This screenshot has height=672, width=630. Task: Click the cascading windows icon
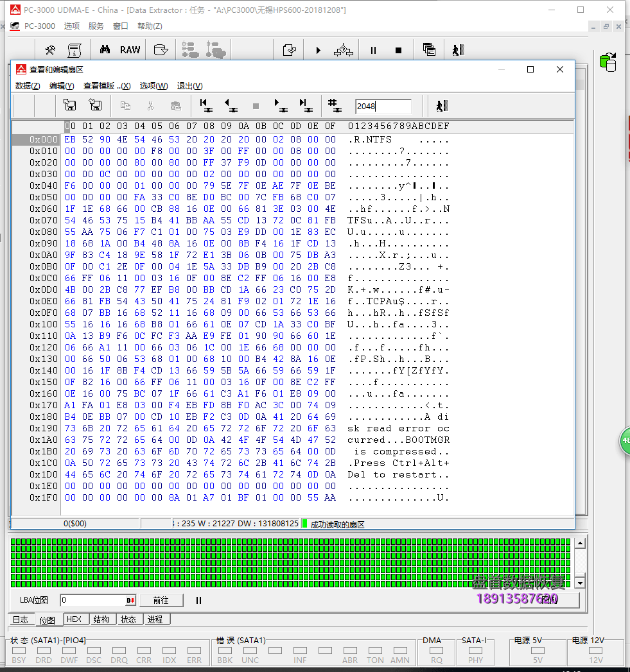(x=429, y=49)
